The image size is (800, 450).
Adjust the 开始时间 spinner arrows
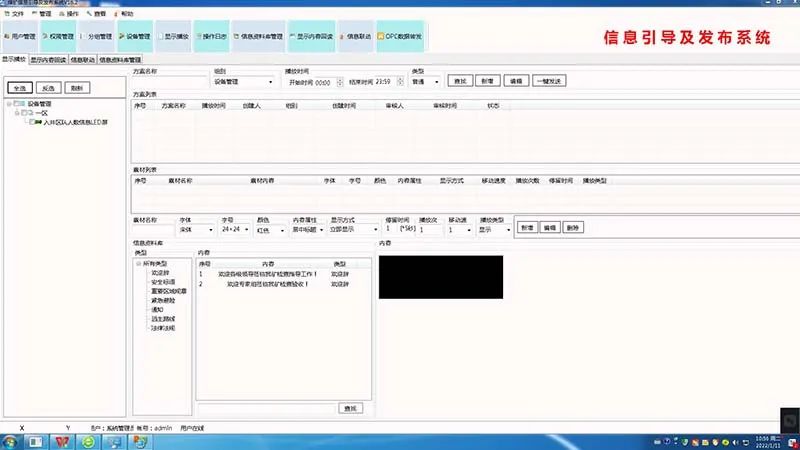click(x=340, y=82)
